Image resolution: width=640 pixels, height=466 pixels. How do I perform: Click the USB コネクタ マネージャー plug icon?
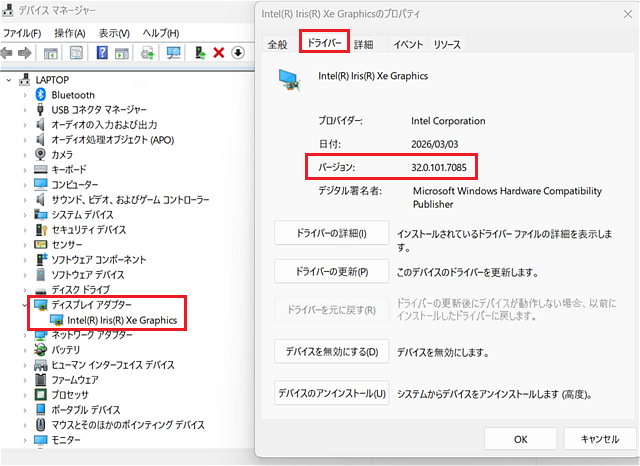coord(40,109)
